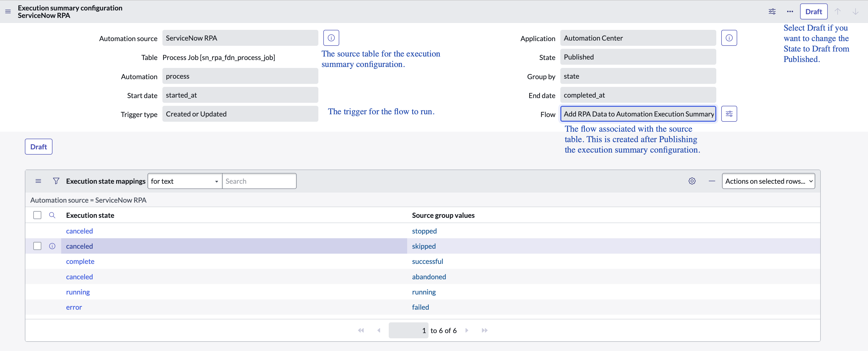Go to previous page of list
The height and width of the screenshot is (351, 868).
pos(379,330)
